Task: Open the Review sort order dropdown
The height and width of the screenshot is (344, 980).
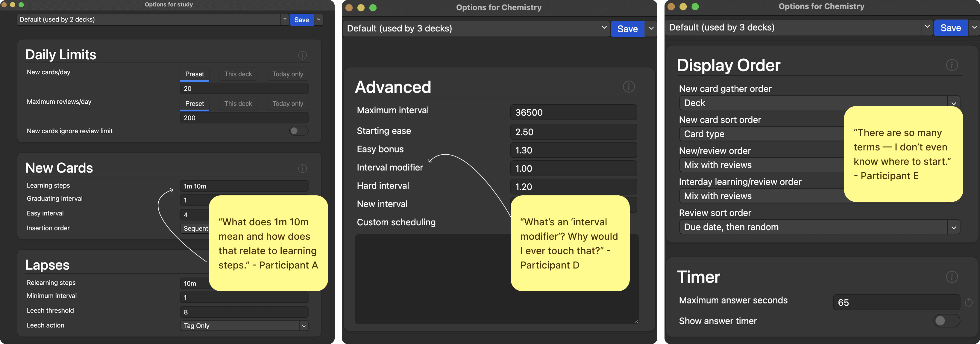Action: coord(953,227)
